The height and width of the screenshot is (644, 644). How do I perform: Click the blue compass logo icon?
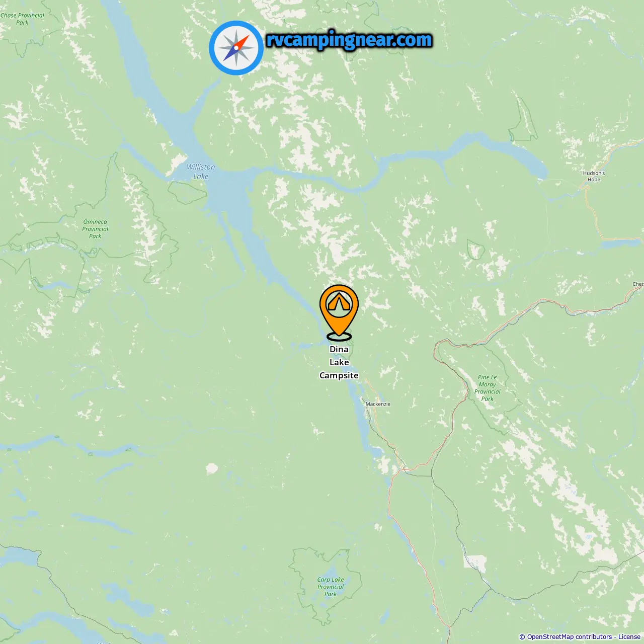click(x=236, y=48)
